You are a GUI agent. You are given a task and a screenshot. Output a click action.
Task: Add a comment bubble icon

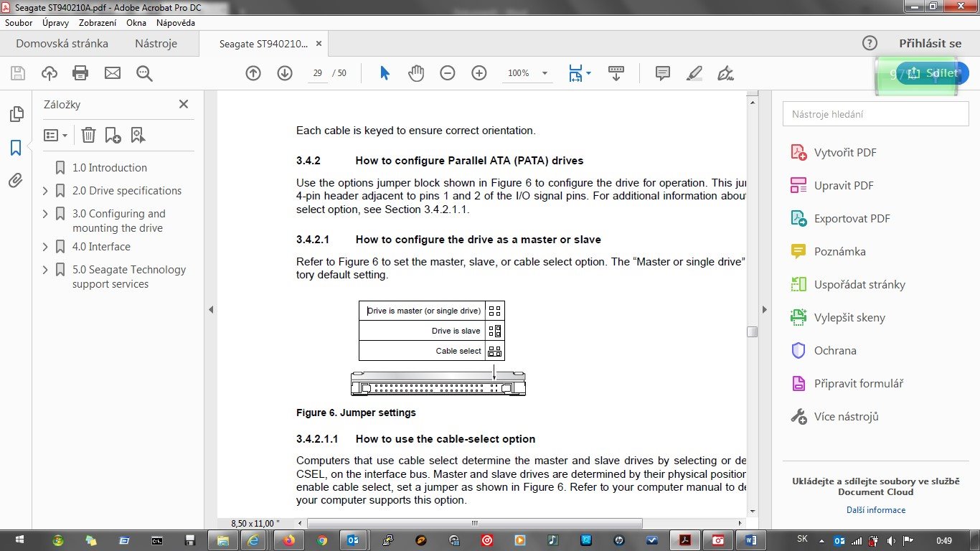click(x=663, y=73)
